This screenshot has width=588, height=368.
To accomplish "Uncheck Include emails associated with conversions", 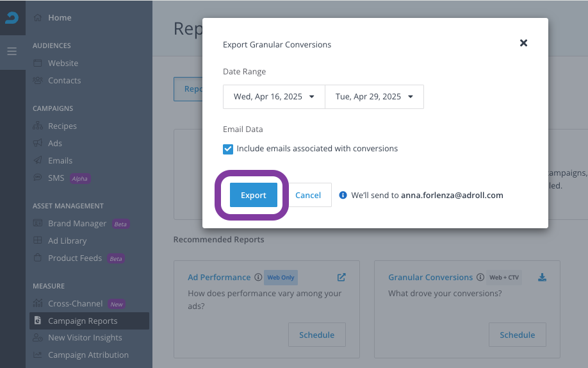I will 228,149.
